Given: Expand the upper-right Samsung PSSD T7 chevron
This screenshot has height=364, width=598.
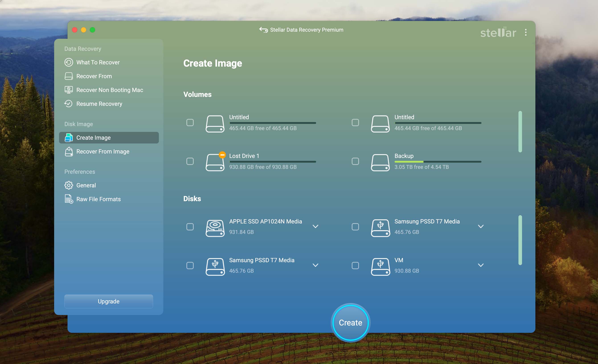Looking at the screenshot, I should click(481, 226).
